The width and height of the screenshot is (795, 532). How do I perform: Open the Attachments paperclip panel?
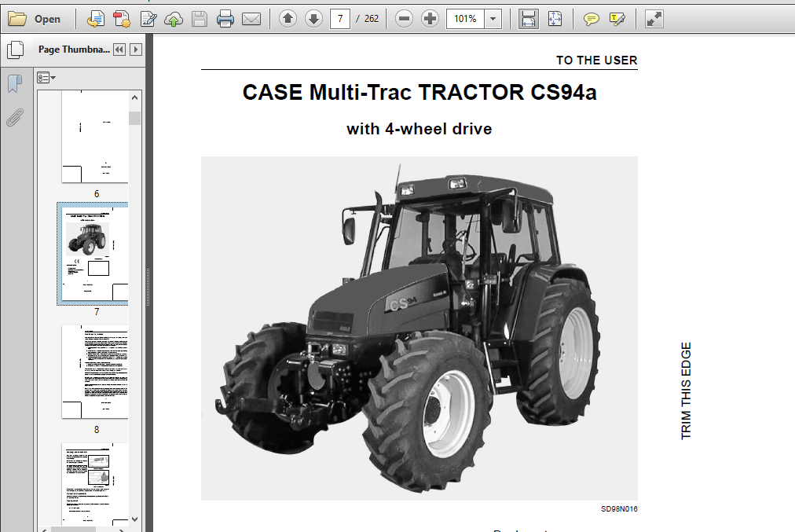point(15,118)
